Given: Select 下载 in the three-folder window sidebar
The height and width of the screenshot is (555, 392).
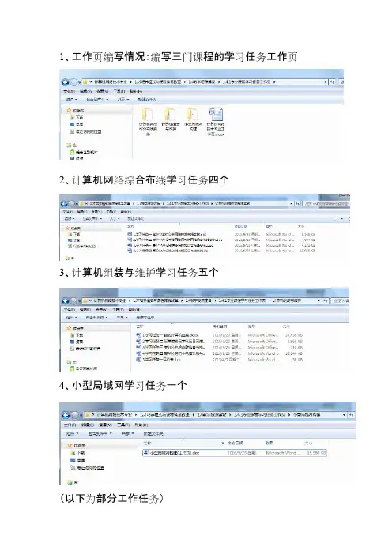Looking at the screenshot, I should [77, 118].
